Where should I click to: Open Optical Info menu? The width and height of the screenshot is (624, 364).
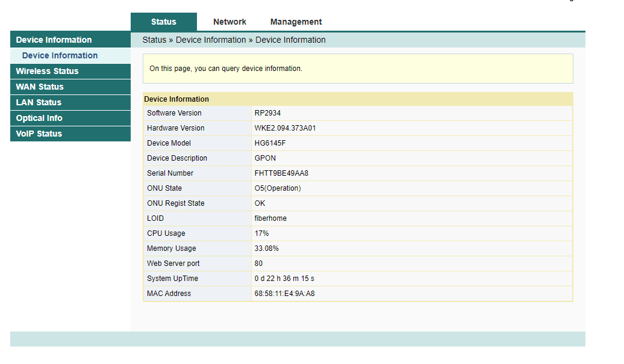(70, 118)
